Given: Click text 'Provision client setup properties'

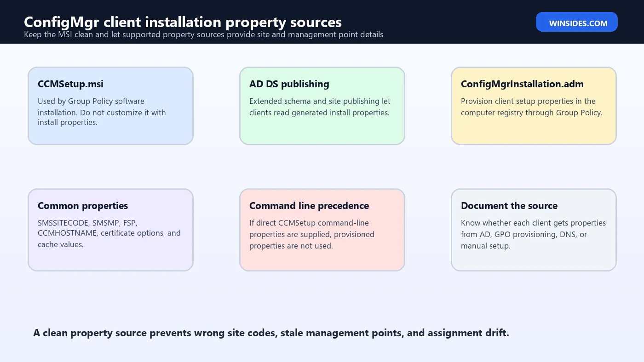Looking at the screenshot, I should pos(531,107).
